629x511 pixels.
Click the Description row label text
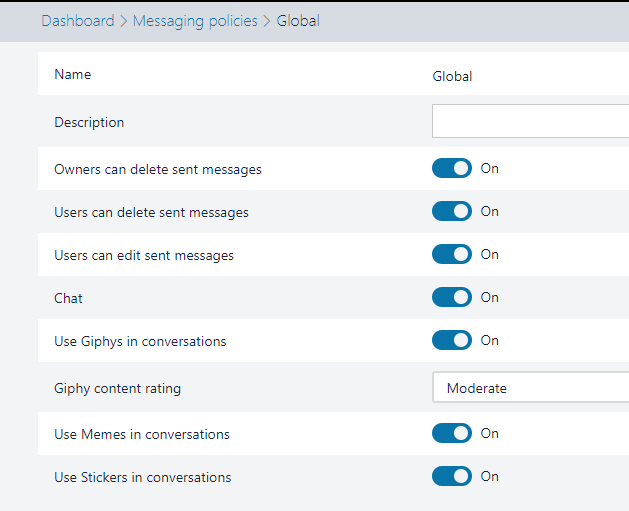(89, 122)
